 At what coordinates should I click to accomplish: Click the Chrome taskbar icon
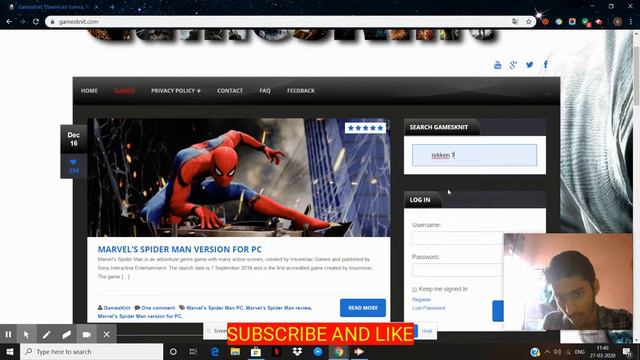point(338,351)
